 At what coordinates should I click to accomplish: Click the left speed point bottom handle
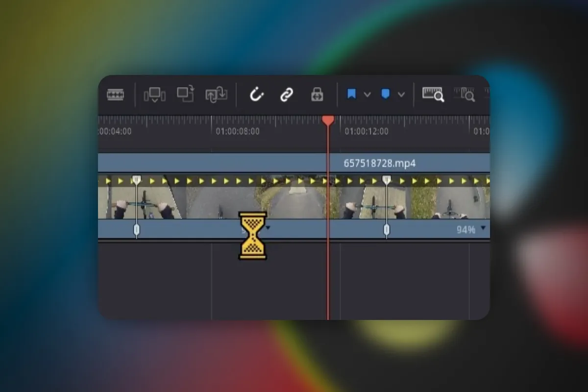coord(137,229)
